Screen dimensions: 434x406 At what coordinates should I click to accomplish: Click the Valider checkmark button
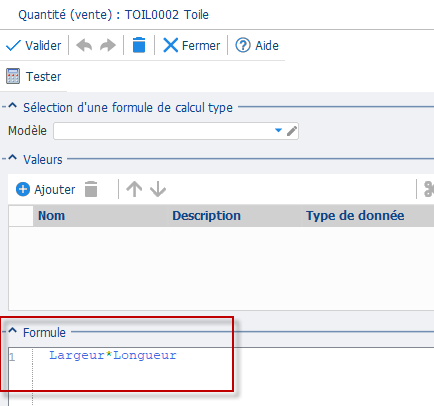tap(33, 45)
